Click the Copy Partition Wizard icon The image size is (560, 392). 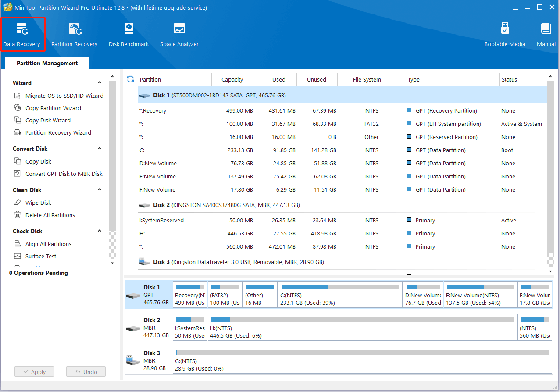pyautogui.click(x=18, y=108)
